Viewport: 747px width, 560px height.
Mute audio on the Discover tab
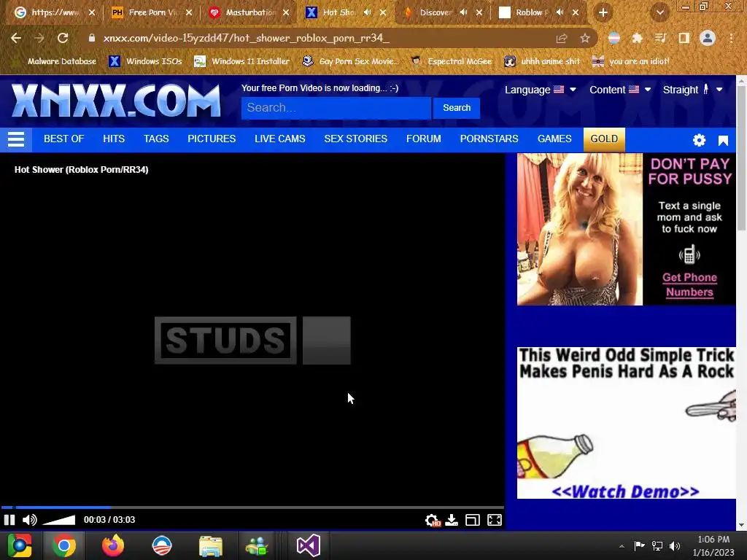(463, 12)
